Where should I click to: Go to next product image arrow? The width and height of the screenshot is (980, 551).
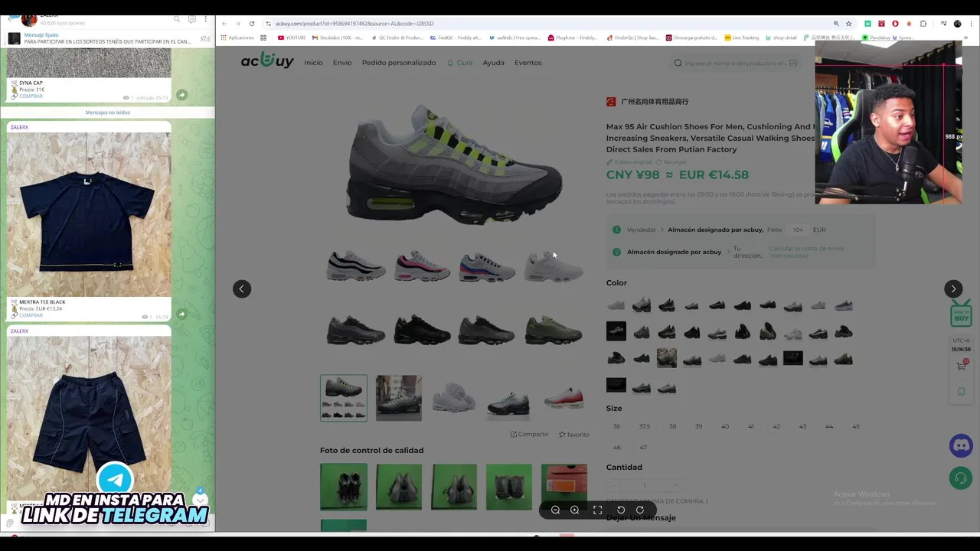[953, 289]
